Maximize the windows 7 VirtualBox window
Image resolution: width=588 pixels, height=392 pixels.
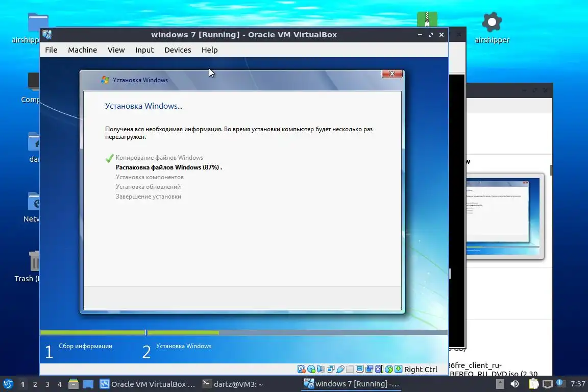click(x=430, y=35)
